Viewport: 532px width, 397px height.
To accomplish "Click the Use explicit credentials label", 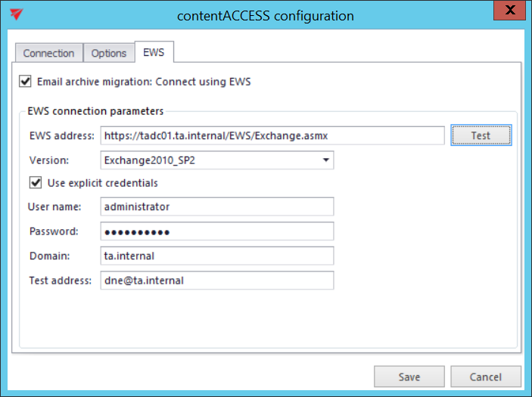I will (102, 182).
